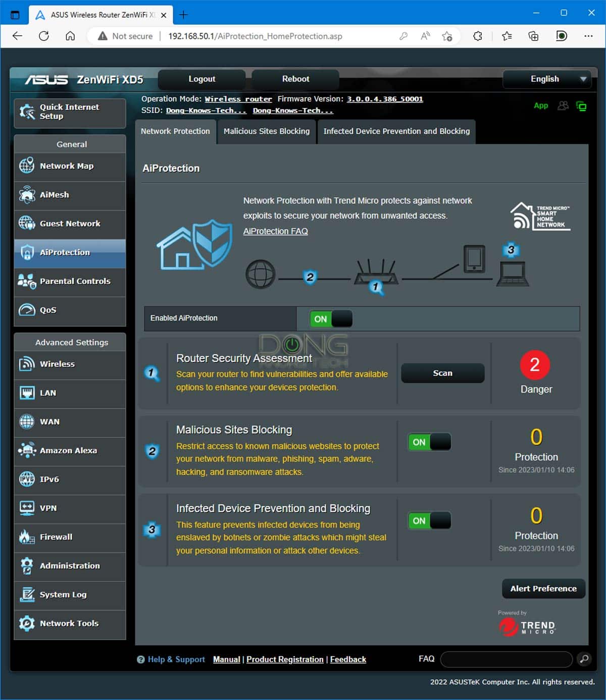The height and width of the screenshot is (700, 606).
Task: Click the red Danger count badge
Action: click(x=535, y=364)
